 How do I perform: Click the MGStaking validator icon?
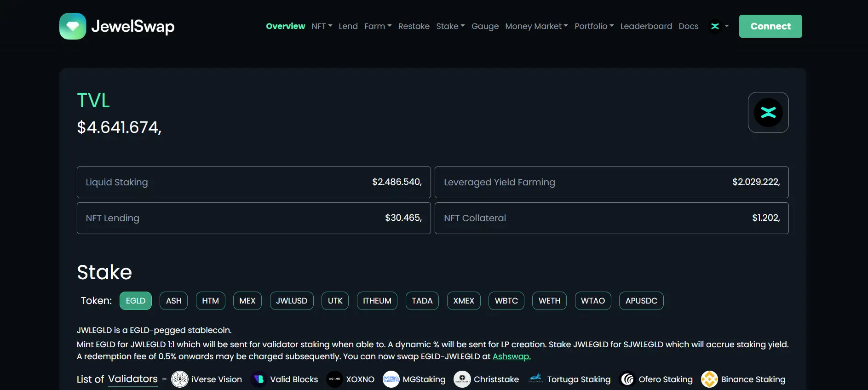click(391, 379)
